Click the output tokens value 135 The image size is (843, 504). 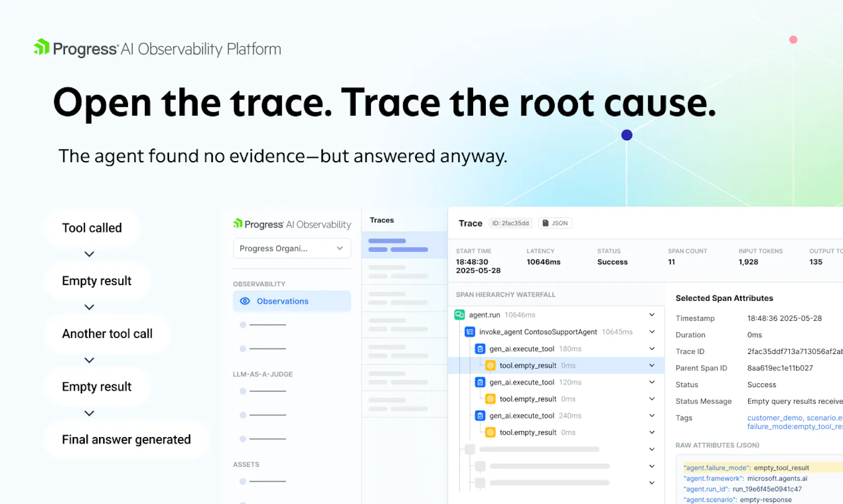click(x=816, y=262)
